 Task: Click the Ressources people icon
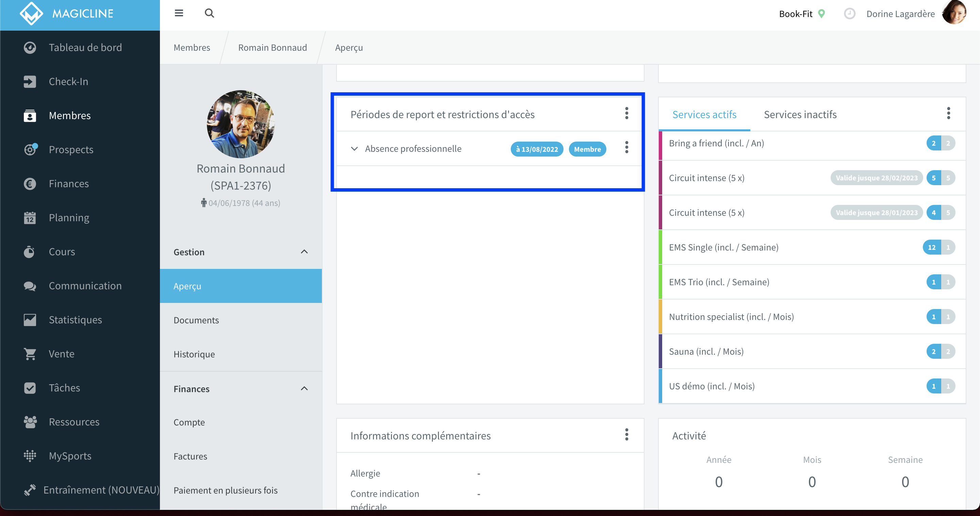pos(30,422)
